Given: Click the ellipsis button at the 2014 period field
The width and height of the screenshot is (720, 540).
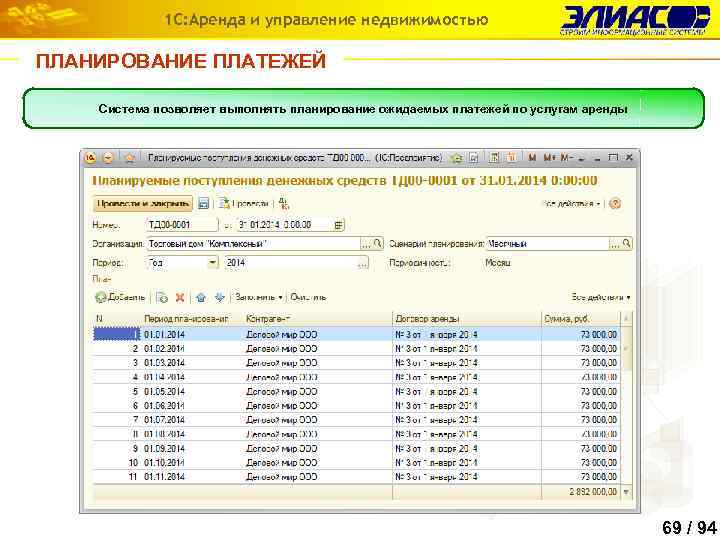Looking at the screenshot, I should (x=363, y=263).
